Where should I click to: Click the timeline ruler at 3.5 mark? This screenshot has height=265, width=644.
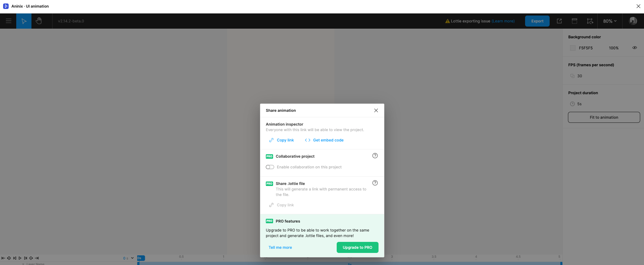[434, 257]
